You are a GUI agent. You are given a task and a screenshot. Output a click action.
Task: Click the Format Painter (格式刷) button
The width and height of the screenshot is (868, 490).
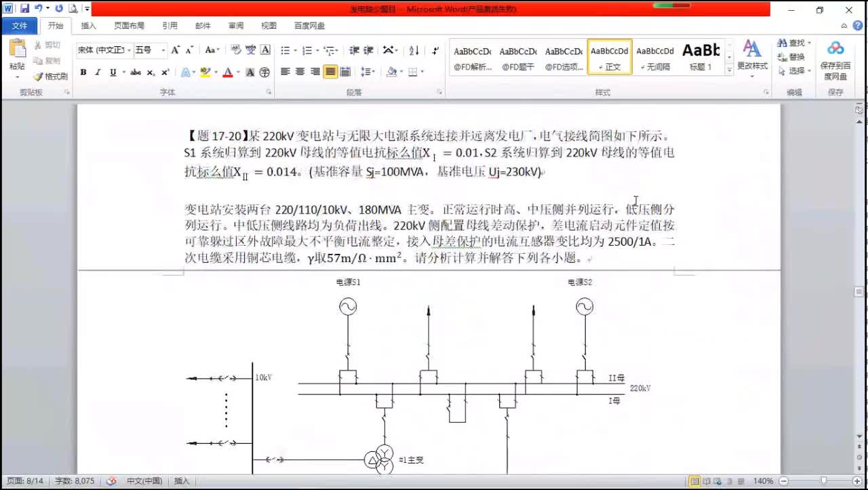[51, 77]
